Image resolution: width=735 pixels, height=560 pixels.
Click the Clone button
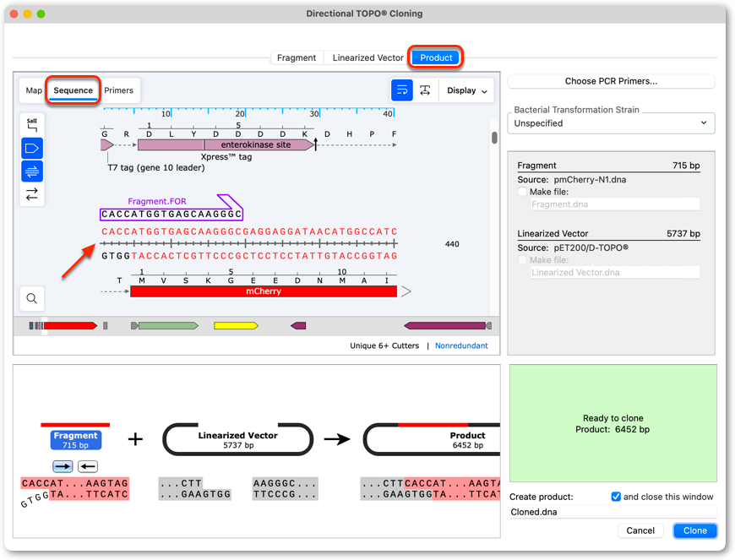(694, 530)
